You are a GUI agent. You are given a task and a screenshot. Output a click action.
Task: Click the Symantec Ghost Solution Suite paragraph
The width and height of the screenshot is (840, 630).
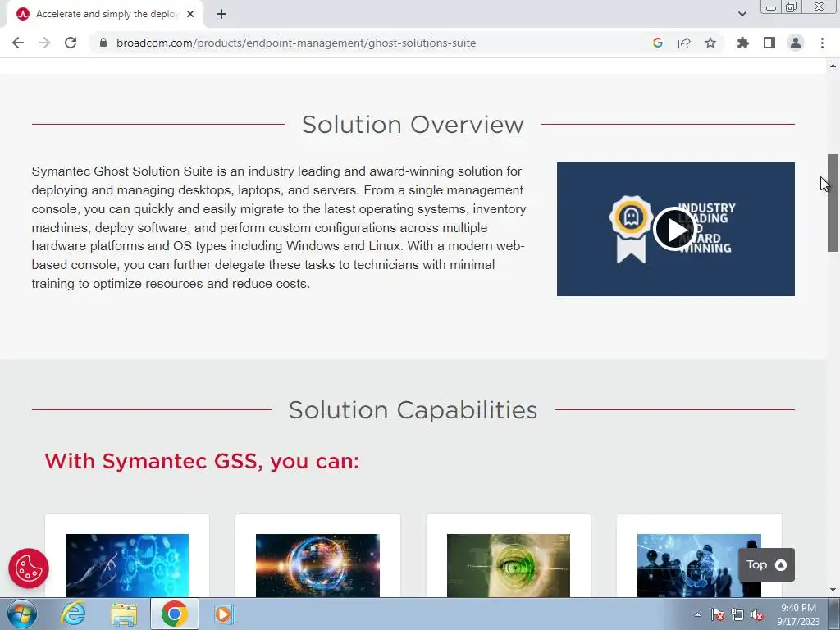[279, 227]
